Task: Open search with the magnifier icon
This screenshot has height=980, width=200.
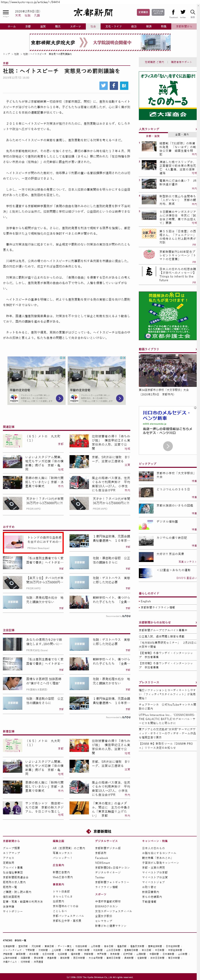Action: point(192,13)
